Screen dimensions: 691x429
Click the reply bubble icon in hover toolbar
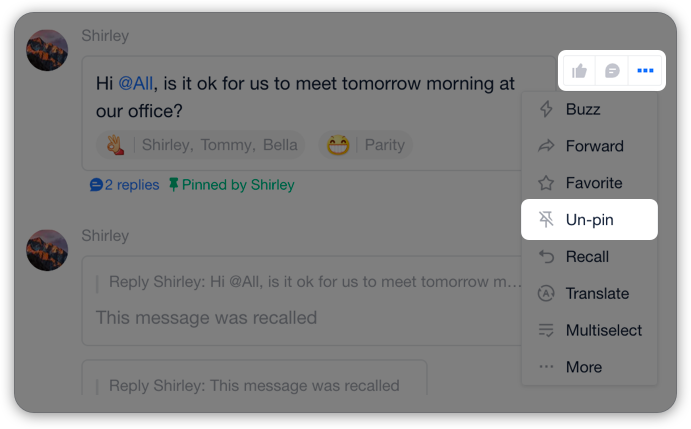[x=612, y=71]
